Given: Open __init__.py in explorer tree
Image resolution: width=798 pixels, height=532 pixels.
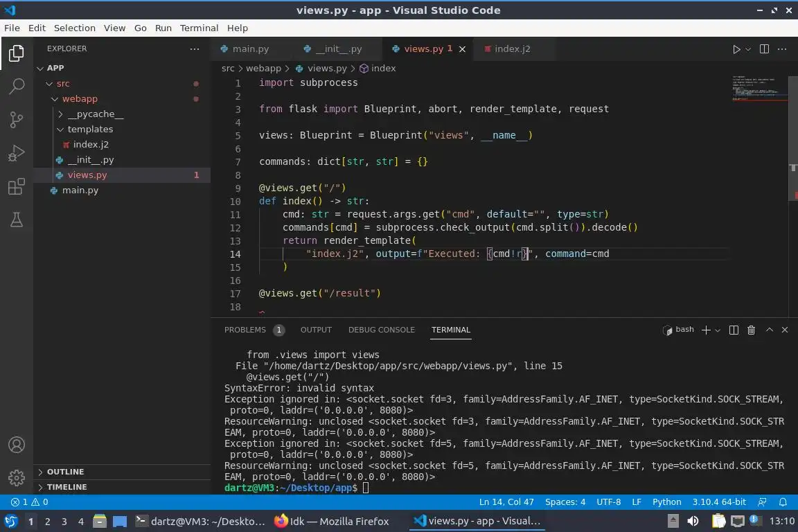Looking at the screenshot, I should click(x=122, y=160).
